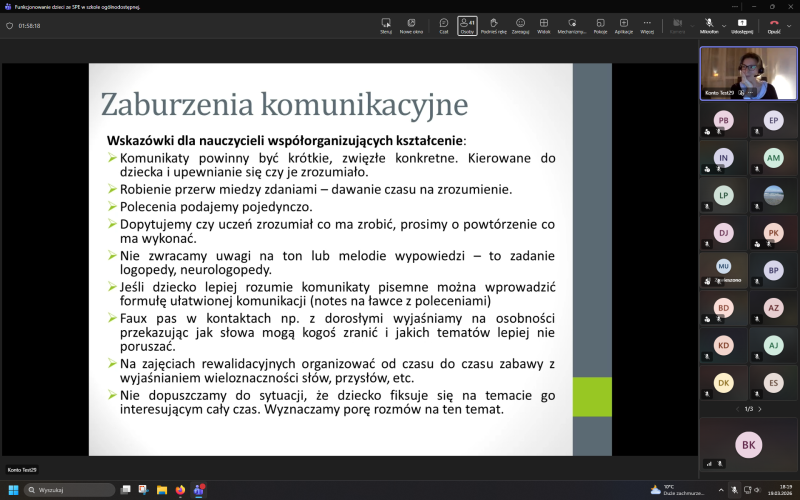Click the Windows taskbar Wyszukaj search field
Viewport: 800px width, 500px height.
click(70, 490)
